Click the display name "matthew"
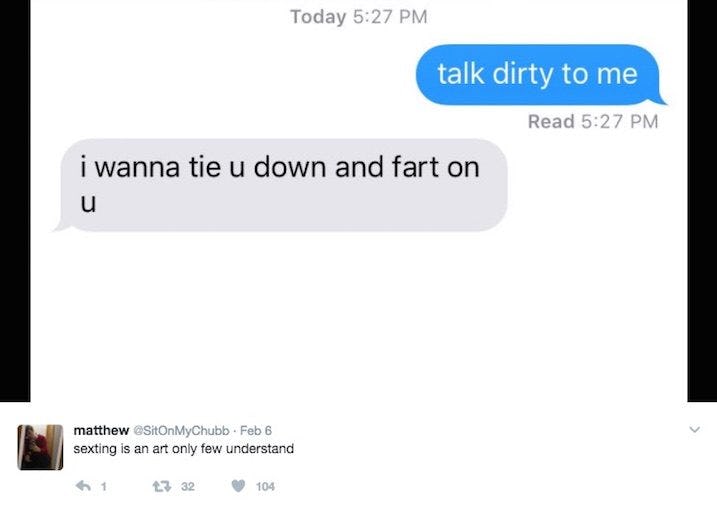The height and width of the screenshot is (508, 717). 101,430
